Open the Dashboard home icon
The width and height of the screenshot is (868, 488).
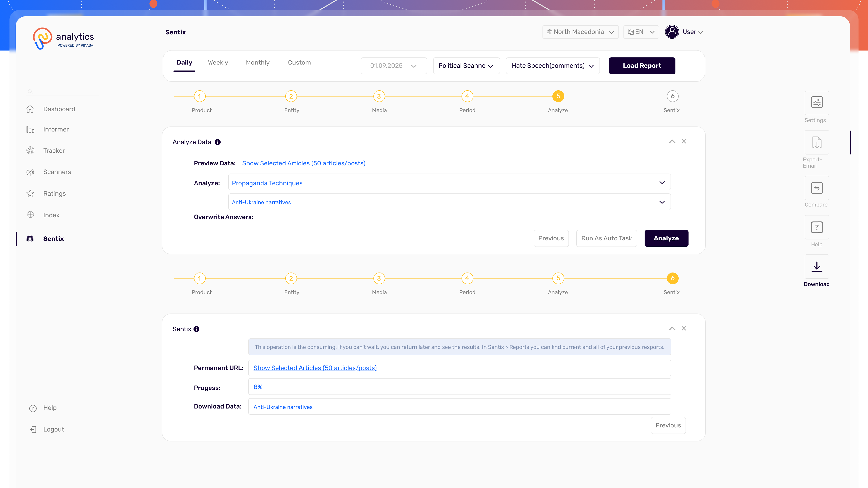pos(30,109)
